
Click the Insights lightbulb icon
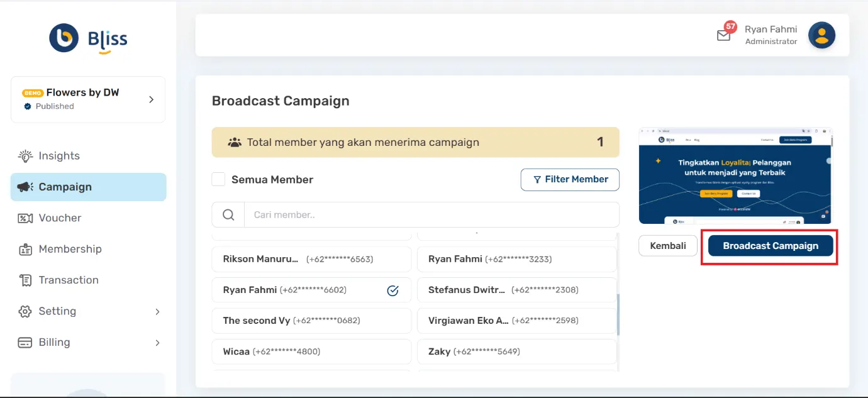click(x=25, y=156)
